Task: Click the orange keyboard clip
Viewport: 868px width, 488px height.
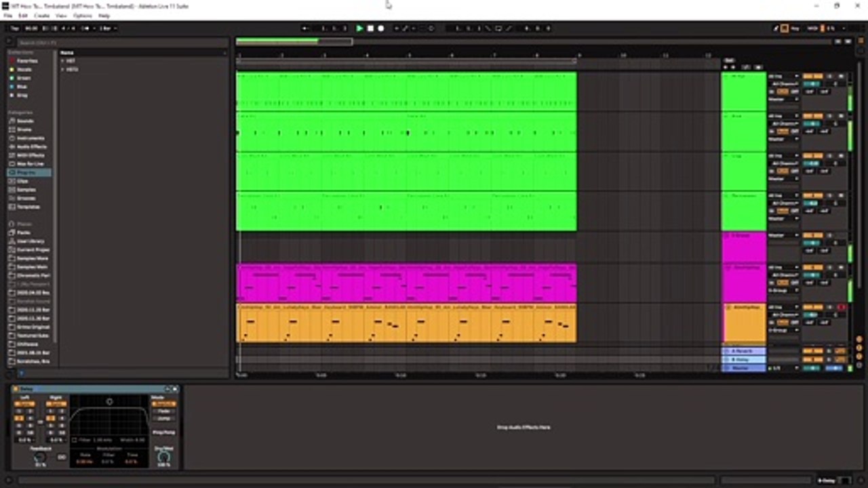Action: pos(407,323)
